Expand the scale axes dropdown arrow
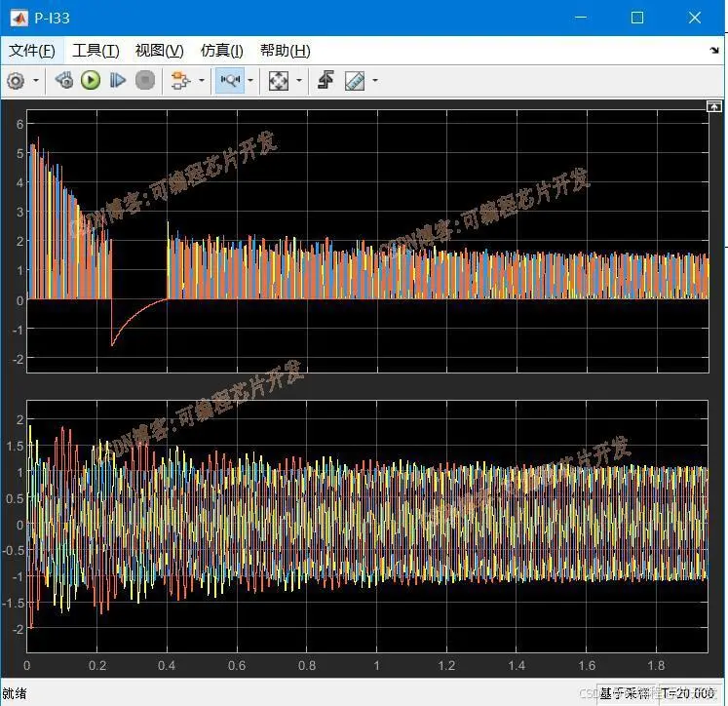Viewport: 728px width, 706px height. [x=298, y=81]
